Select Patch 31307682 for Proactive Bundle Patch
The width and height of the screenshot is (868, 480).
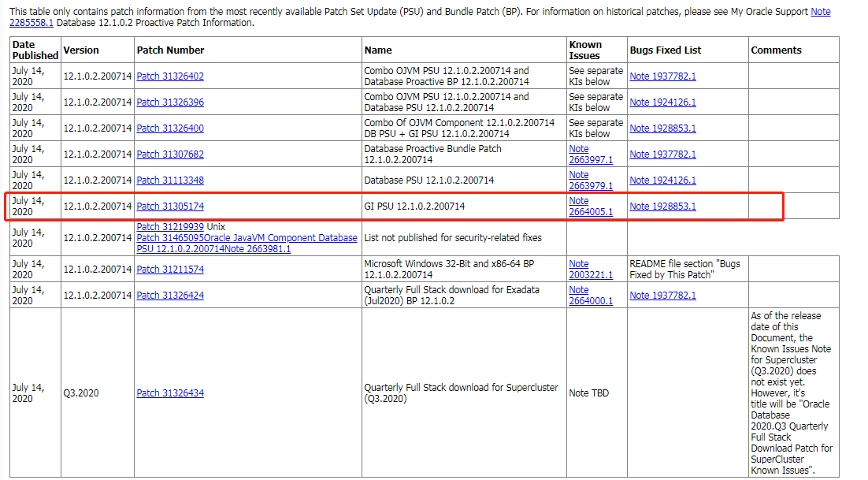170,154
